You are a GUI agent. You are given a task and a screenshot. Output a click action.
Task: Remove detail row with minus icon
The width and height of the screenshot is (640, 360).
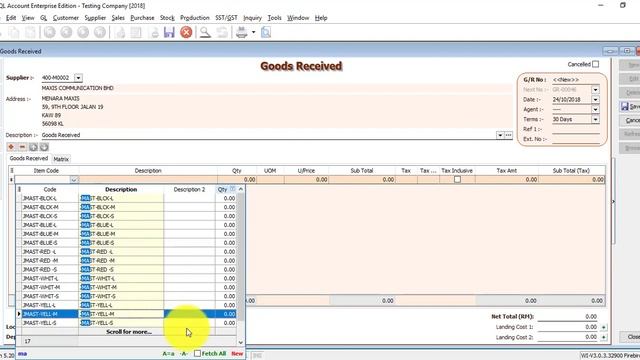tap(22, 147)
